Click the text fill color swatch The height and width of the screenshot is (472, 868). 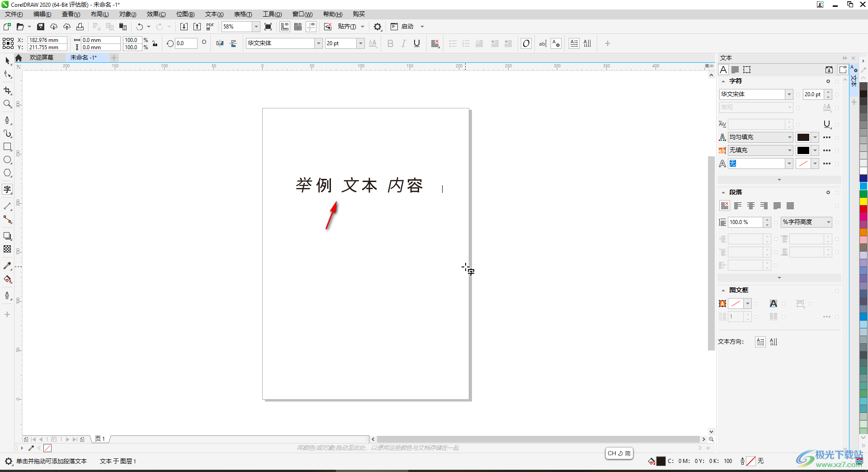[x=803, y=137]
